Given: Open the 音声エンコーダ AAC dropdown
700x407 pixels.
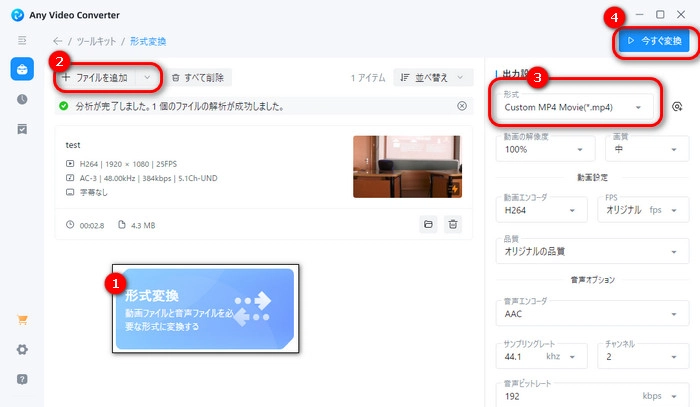Looking at the screenshot, I should 592,314.
